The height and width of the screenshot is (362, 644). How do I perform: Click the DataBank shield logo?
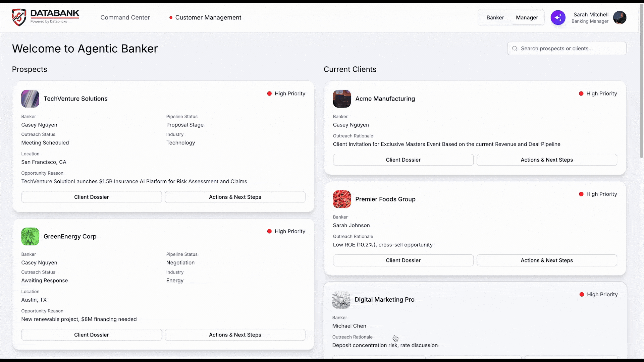pos(19,17)
